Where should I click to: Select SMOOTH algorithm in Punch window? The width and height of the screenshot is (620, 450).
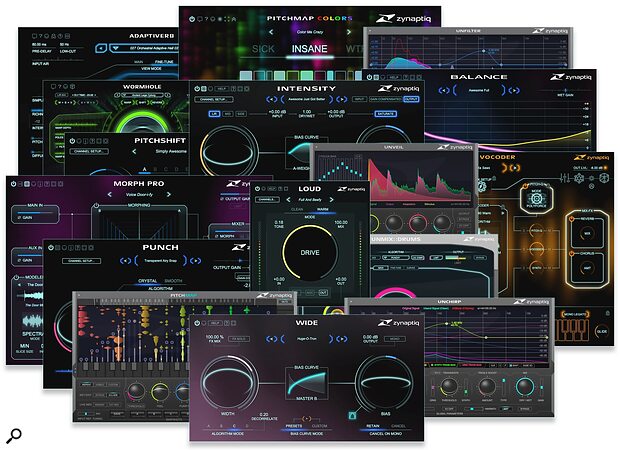coord(173,281)
